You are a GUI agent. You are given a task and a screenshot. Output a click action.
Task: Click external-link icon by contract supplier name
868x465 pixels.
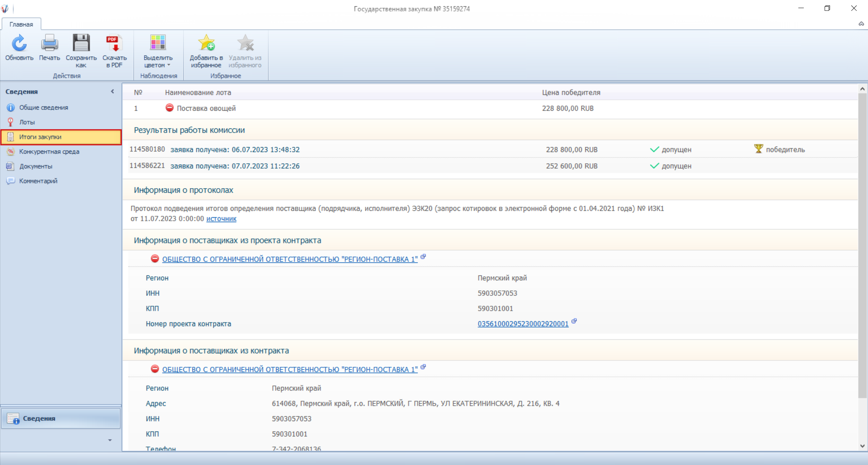coord(423,367)
